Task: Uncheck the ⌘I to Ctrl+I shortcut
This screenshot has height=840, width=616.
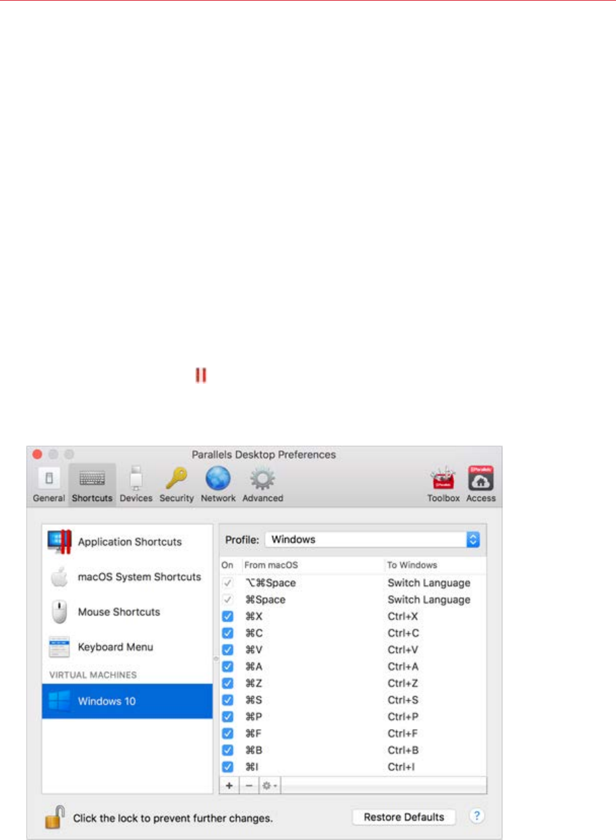Action: click(x=227, y=767)
